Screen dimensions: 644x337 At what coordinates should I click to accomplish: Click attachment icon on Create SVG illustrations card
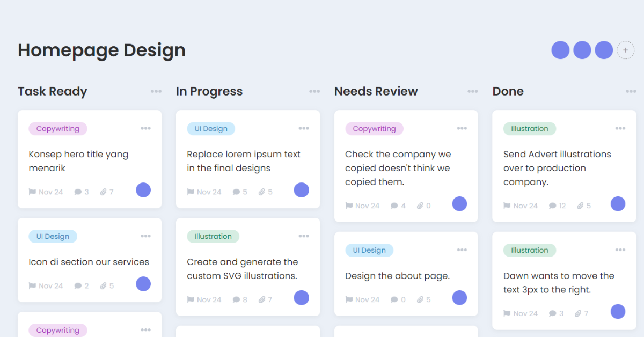click(262, 300)
